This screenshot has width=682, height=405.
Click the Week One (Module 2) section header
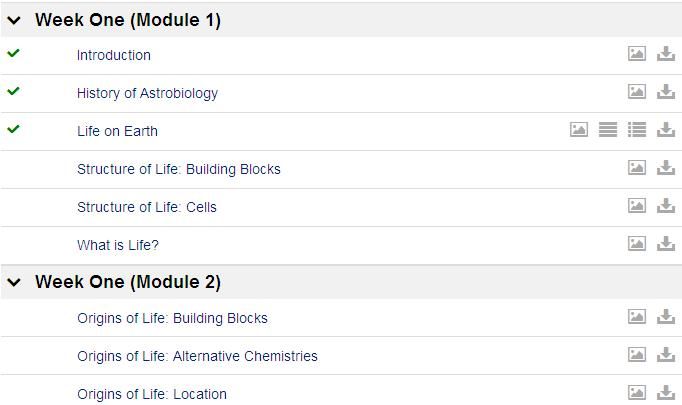[128, 282]
